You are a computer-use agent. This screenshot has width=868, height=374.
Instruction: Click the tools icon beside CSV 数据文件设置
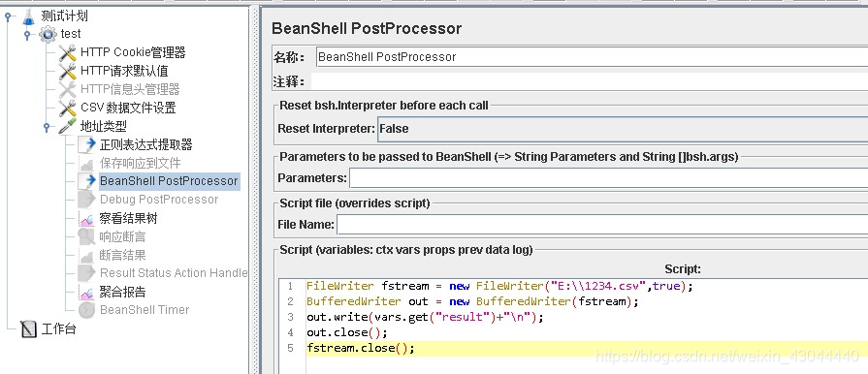68,108
